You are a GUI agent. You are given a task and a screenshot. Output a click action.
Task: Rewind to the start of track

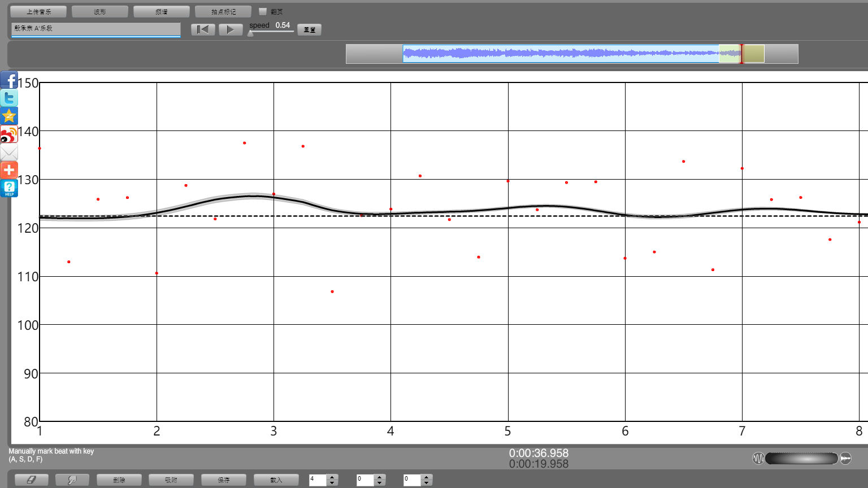[203, 29]
